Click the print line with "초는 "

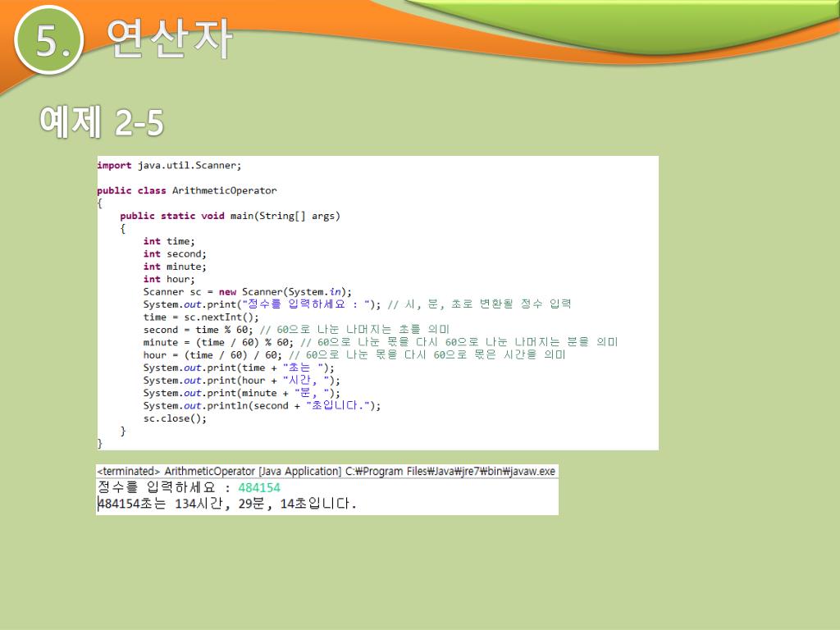click(x=239, y=367)
